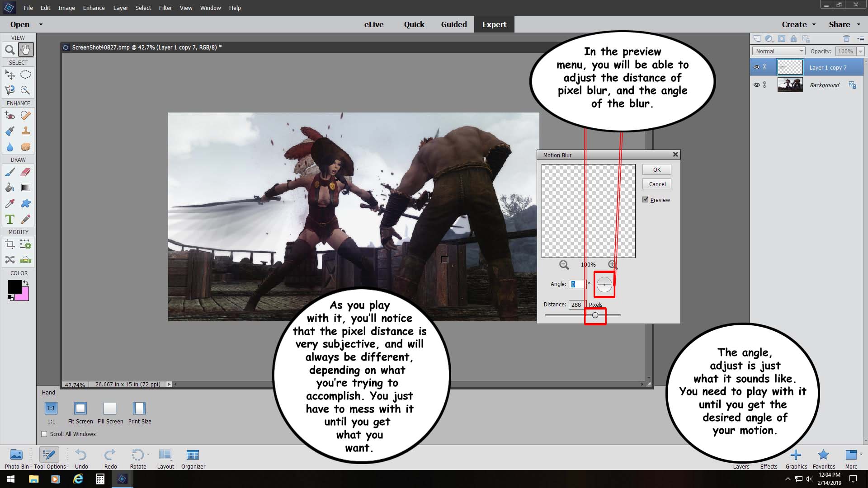Select the Eraser tool

[x=26, y=172]
